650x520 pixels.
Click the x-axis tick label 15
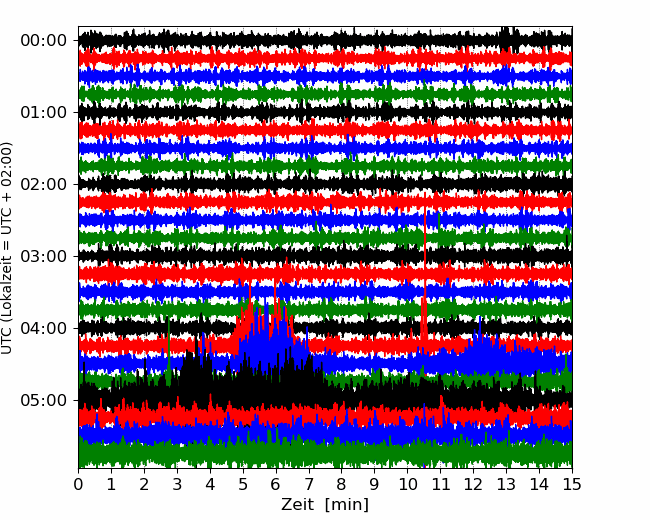click(572, 484)
